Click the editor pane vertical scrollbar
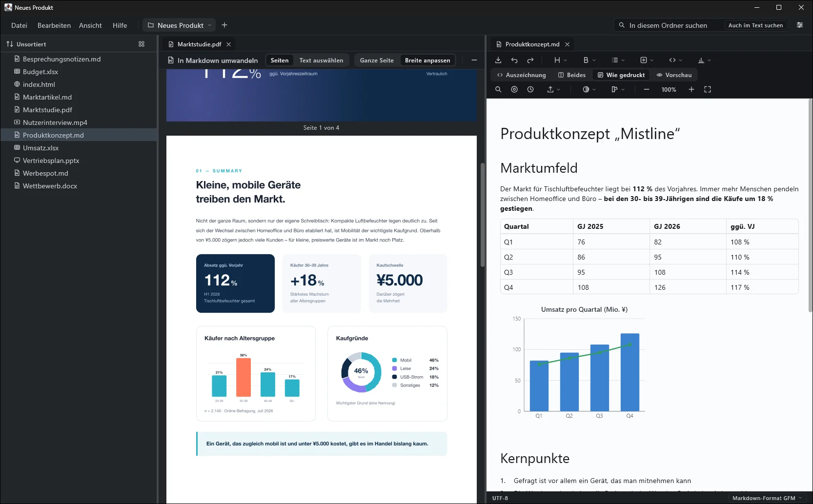Screen dimensions: 813x504 tap(810, 205)
